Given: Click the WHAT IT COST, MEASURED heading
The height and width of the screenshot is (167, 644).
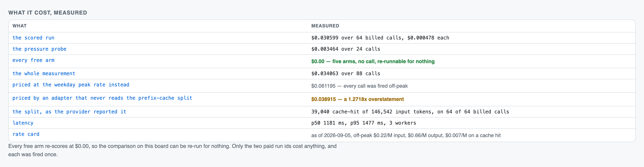Looking at the screenshot, I should click(x=48, y=13).
